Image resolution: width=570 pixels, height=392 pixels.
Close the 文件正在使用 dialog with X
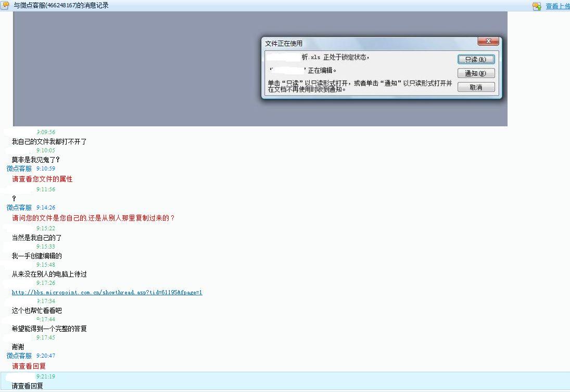click(488, 42)
